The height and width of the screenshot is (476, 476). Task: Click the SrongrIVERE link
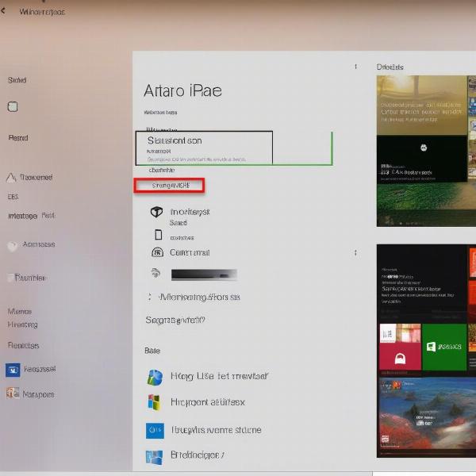[x=171, y=186]
